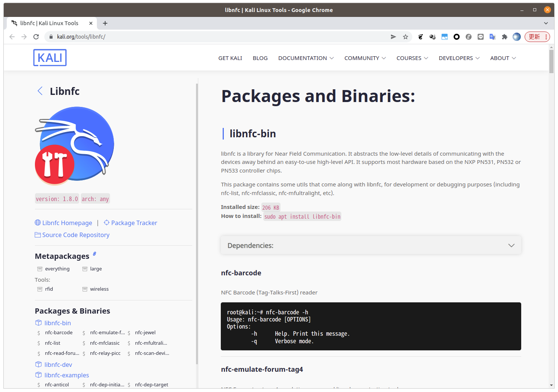Image resolution: width=558 pixels, height=392 pixels.
Task: Click the Google Translate extension icon
Action: click(493, 37)
